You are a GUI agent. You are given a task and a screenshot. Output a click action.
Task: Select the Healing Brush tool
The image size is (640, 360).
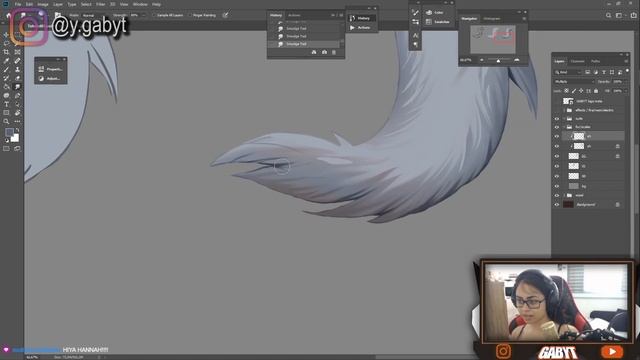pyautogui.click(x=17, y=61)
